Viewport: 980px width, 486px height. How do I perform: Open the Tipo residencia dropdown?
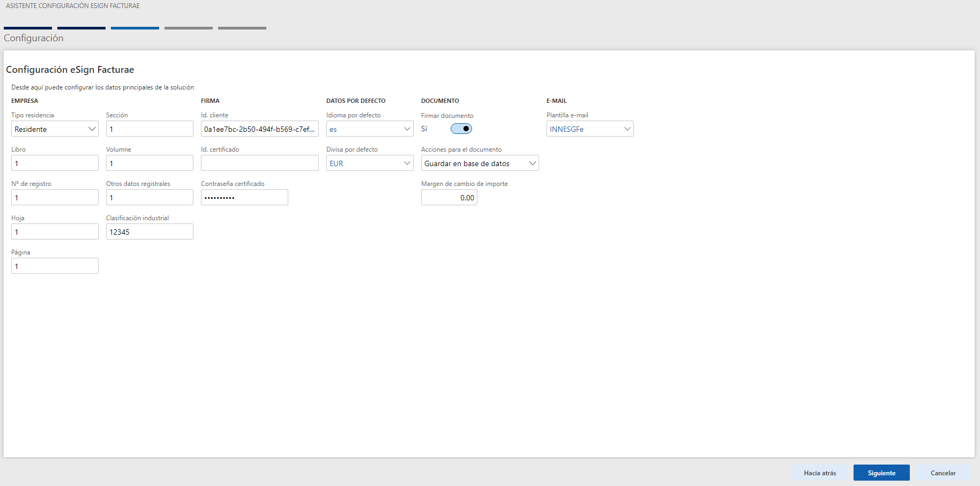point(55,129)
